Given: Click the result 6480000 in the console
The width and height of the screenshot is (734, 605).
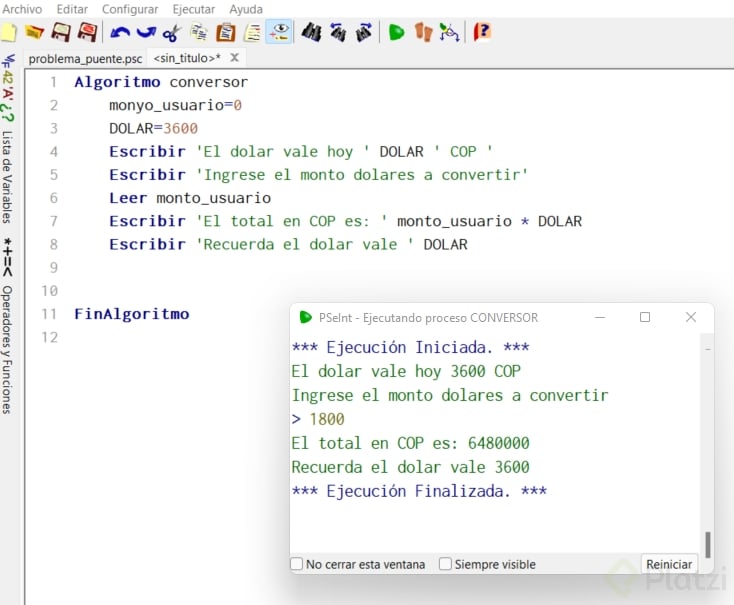Looking at the screenshot, I should pos(499,443).
